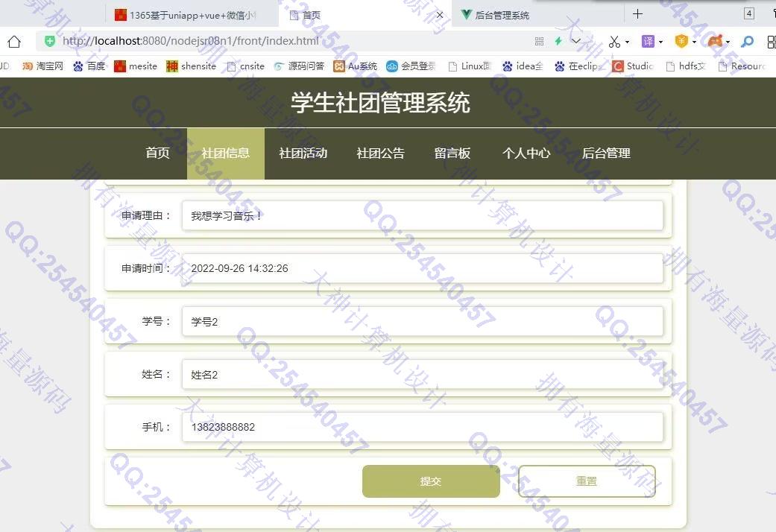This screenshot has width=776, height=532.
Task: Open the QR code icon in address bar
Action: point(540,42)
